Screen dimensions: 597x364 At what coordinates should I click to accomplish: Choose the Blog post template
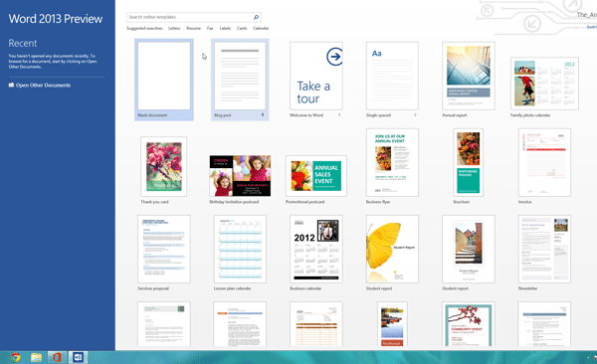pos(240,80)
